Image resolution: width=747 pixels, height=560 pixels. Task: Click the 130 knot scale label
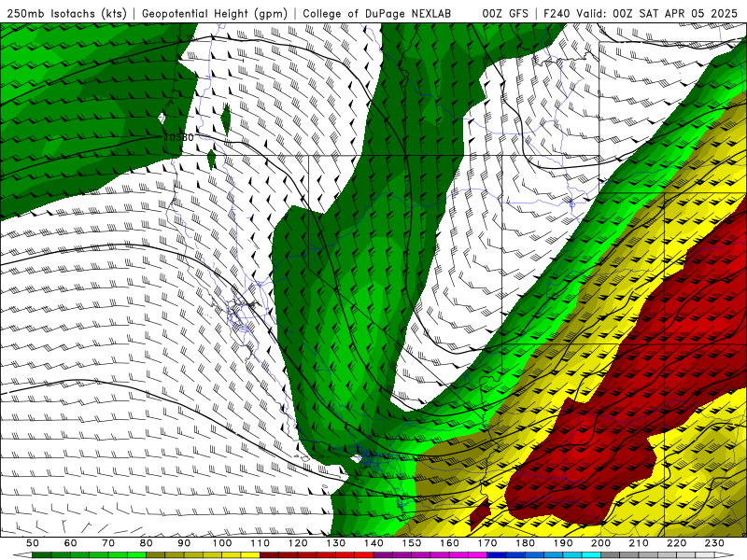click(x=336, y=543)
